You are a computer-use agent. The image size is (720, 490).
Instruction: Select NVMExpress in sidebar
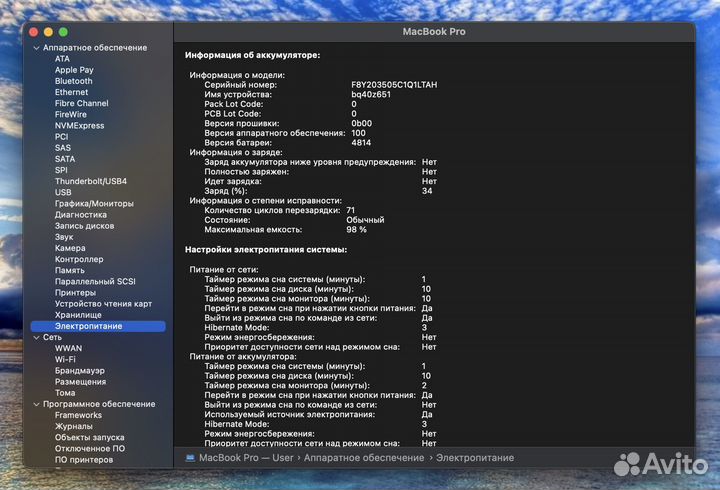coord(79,125)
